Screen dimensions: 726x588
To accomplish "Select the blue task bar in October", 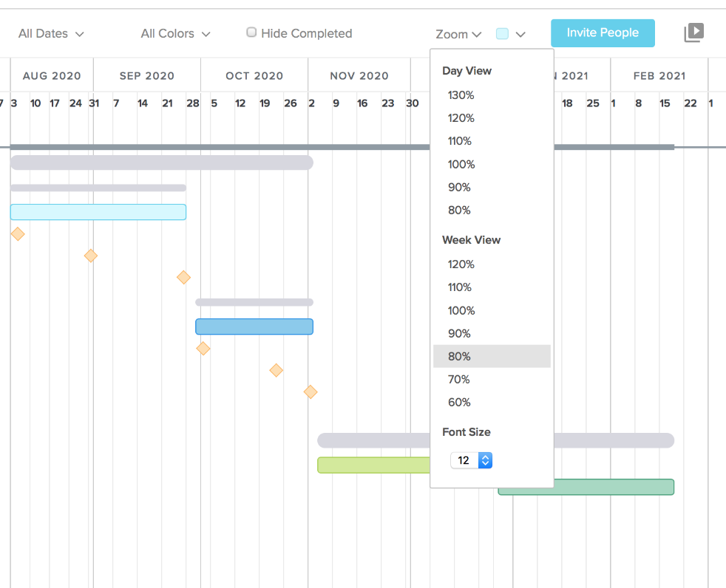I will (254, 327).
